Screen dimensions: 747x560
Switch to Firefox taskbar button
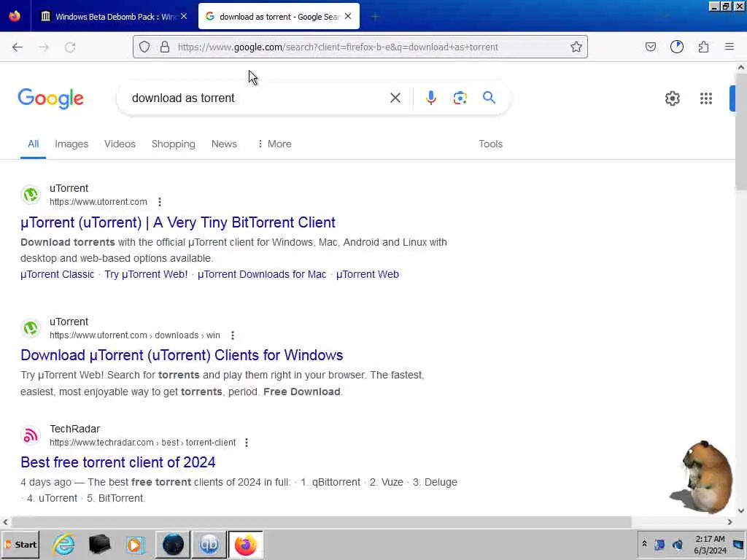[x=245, y=544]
